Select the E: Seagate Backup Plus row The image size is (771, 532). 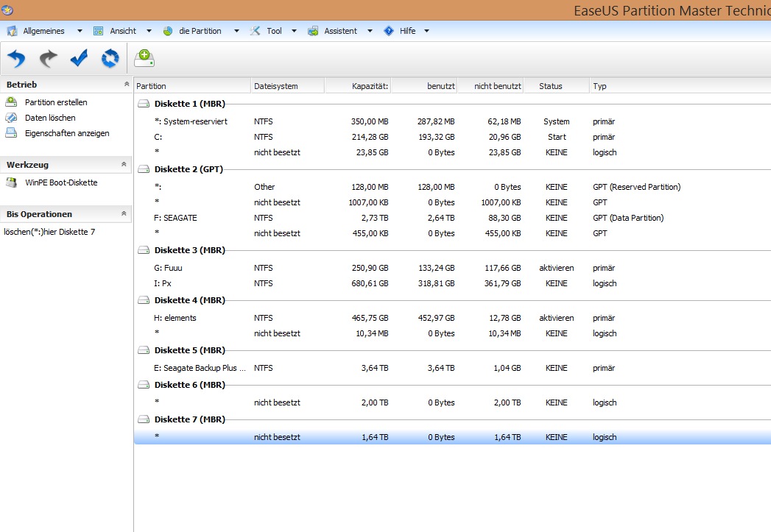pyautogui.click(x=452, y=368)
